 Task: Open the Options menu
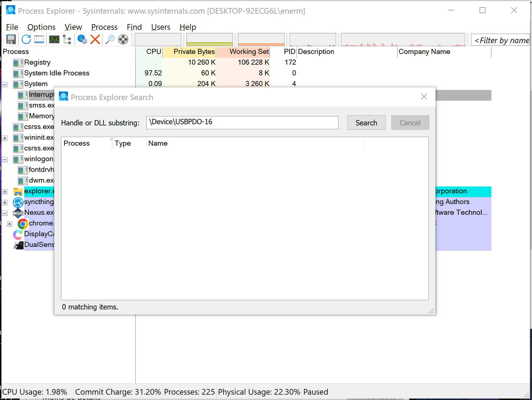41,27
